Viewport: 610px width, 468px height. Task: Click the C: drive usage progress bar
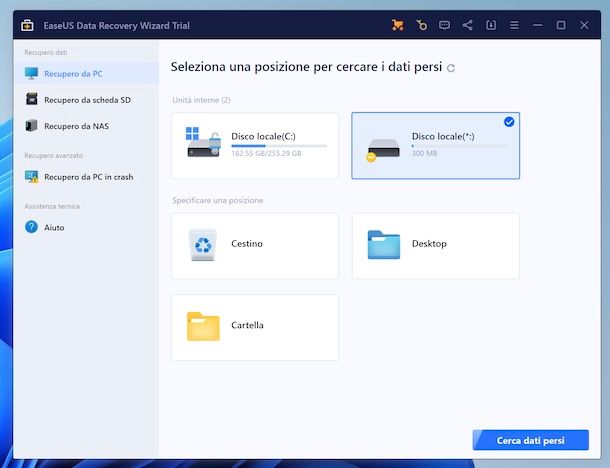[x=279, y=146]
